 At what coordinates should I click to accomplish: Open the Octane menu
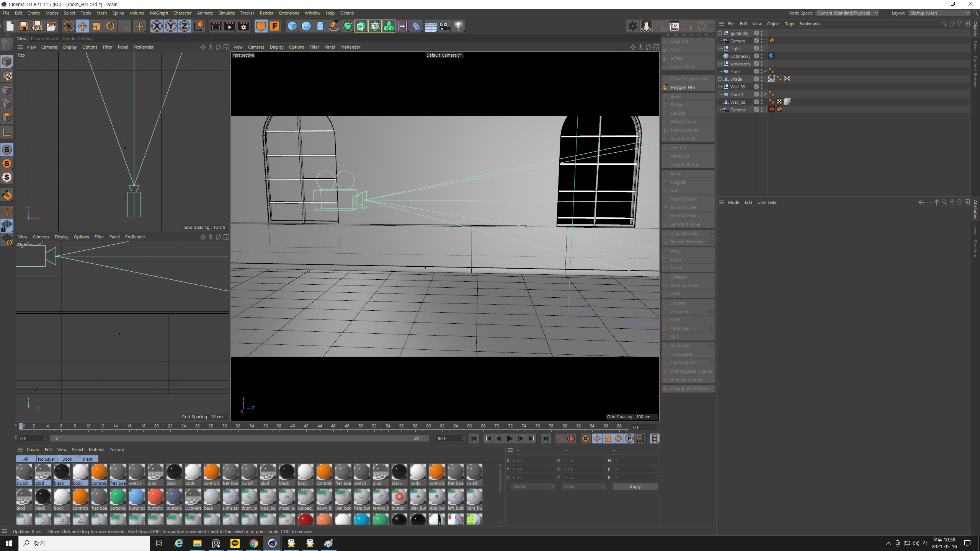click(x=347, y=13)
